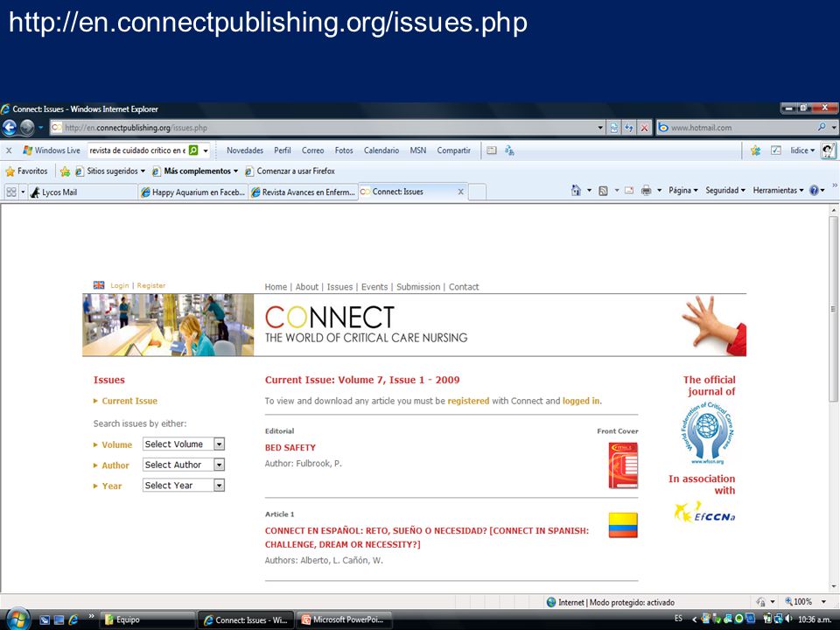The width and height of the screenshot is (840, 630).
Task: Click the lidice profile picture icon
Action: pyautogui.click(x=829, y=150)
